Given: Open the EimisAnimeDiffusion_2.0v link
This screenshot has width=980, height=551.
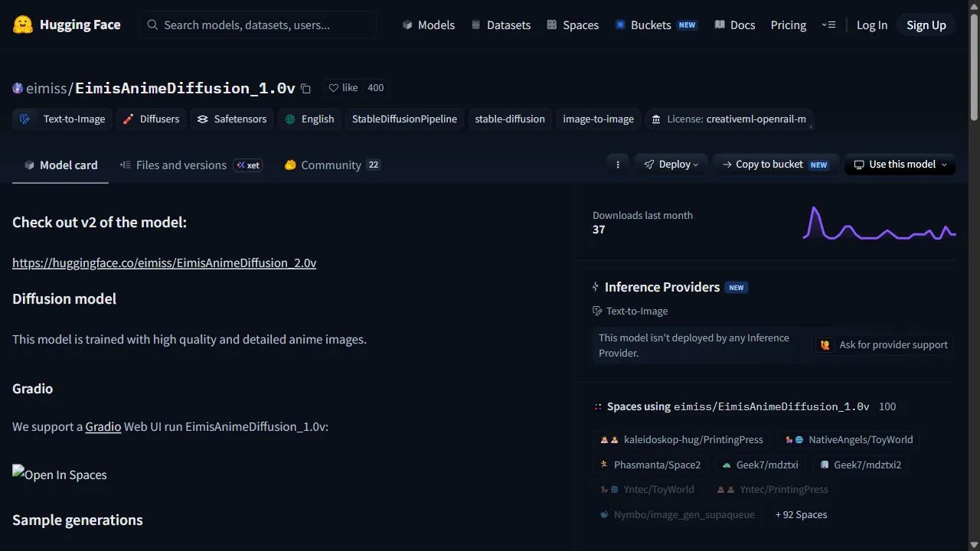Looking at the screenshot, I should (164, 262).
